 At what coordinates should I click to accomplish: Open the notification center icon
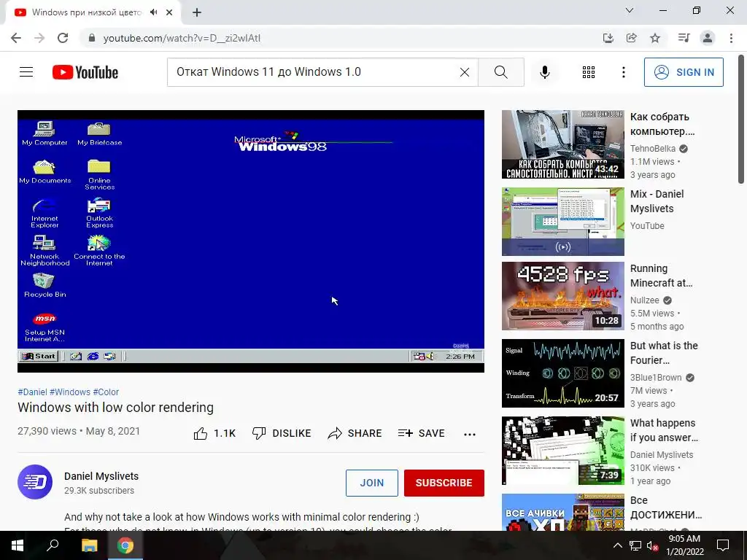(723, 545)
